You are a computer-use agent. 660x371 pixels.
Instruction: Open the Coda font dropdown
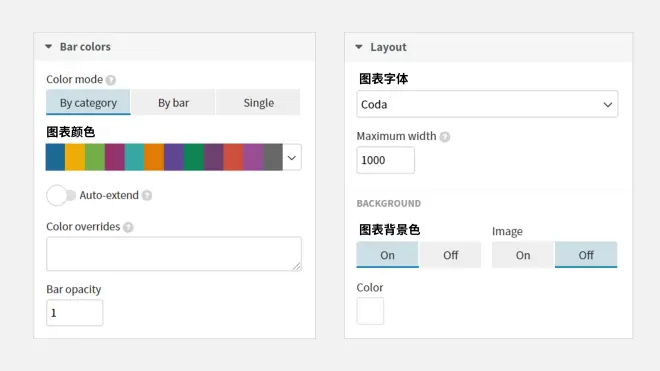coord(487,104)
